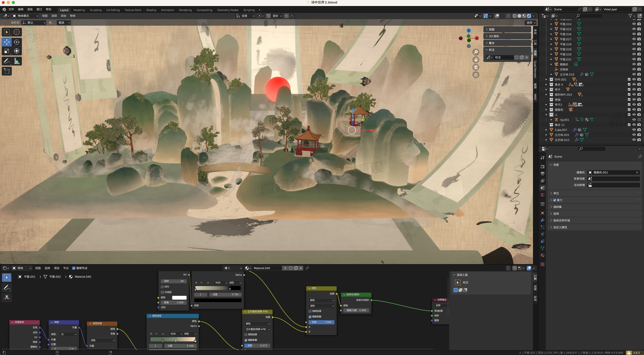The height and width of the screenshot is (355, 644).
Task: Click the white 颜色 swatch in AO node
Action: [179, 298]
